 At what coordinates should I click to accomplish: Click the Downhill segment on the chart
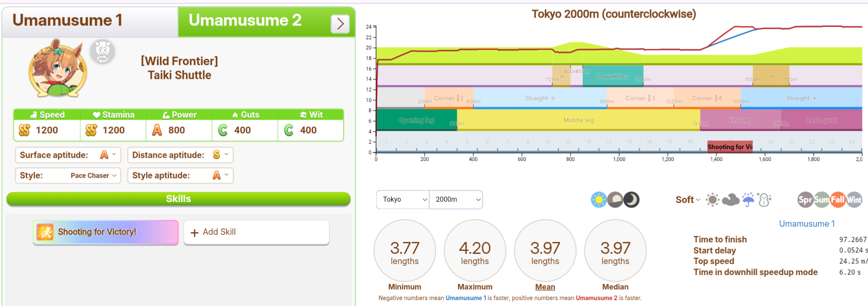pos(613,76)
